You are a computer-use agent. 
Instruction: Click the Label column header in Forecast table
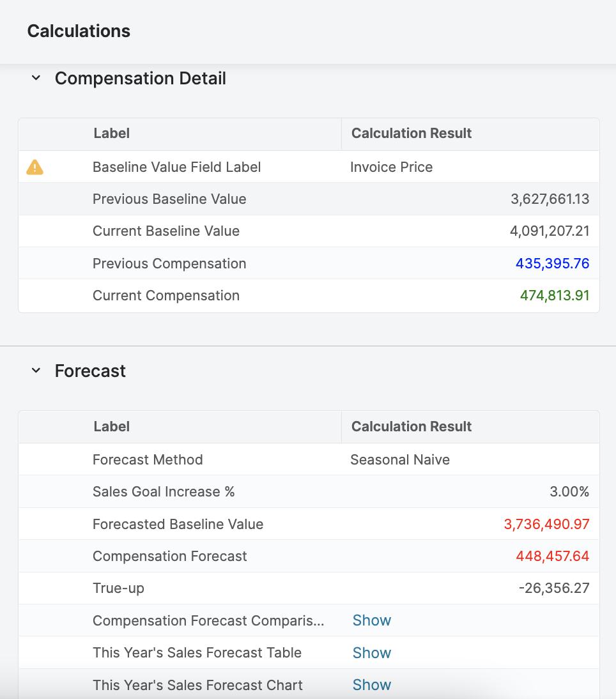click(x=112, y=427)
